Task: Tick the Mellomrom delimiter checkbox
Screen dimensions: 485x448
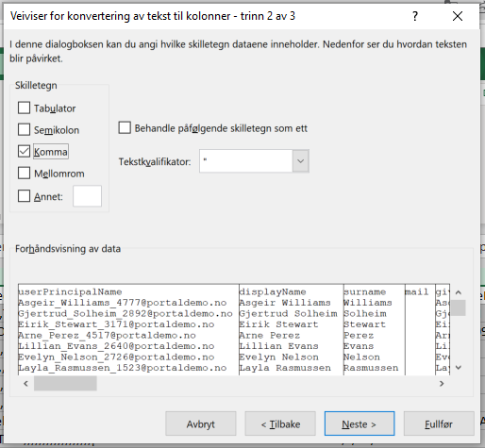Action: tap(25, 173)
